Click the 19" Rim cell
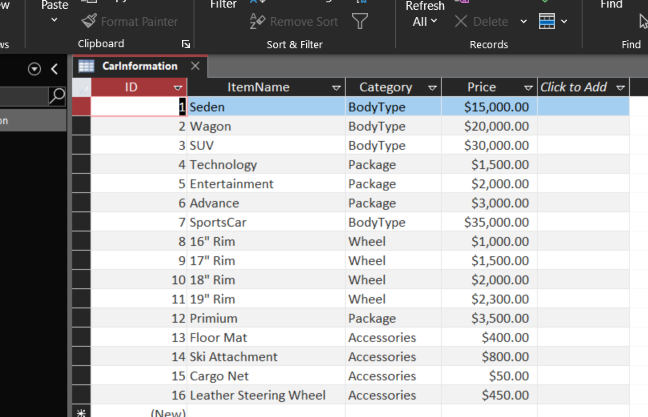 pos(266,299)
